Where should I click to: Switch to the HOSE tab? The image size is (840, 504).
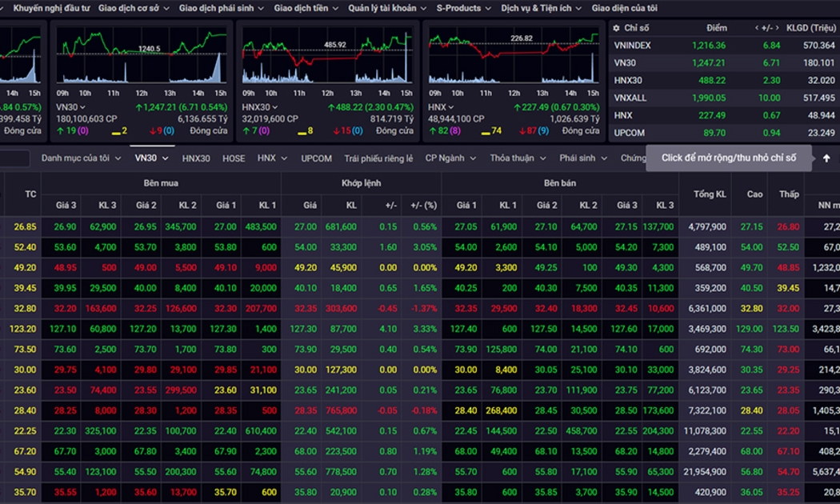(x=234, y=158)
